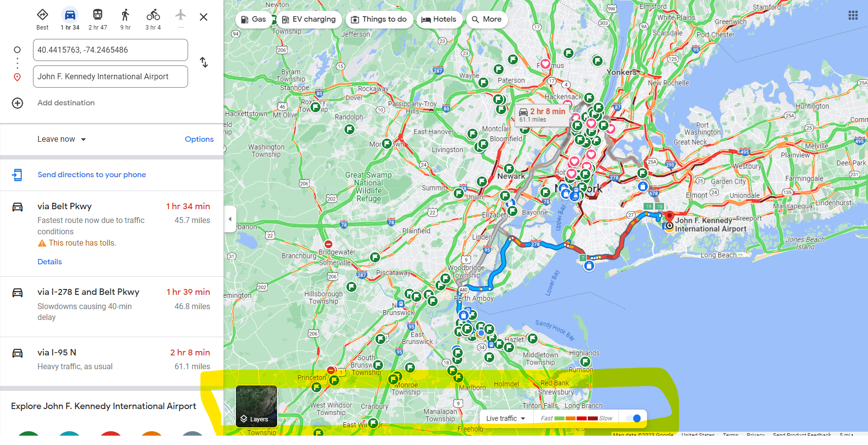868x445 pixels.
Task: Open the Google apps grid
Action: coord(853,15)
